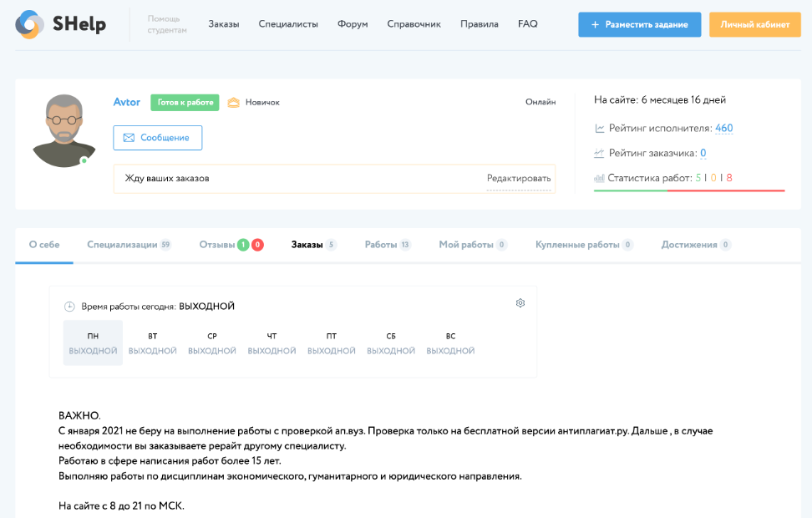Click the green-red statistics progress bar
Image resolution: width=812 pixels, height=518 pixels.
[689, 190]
